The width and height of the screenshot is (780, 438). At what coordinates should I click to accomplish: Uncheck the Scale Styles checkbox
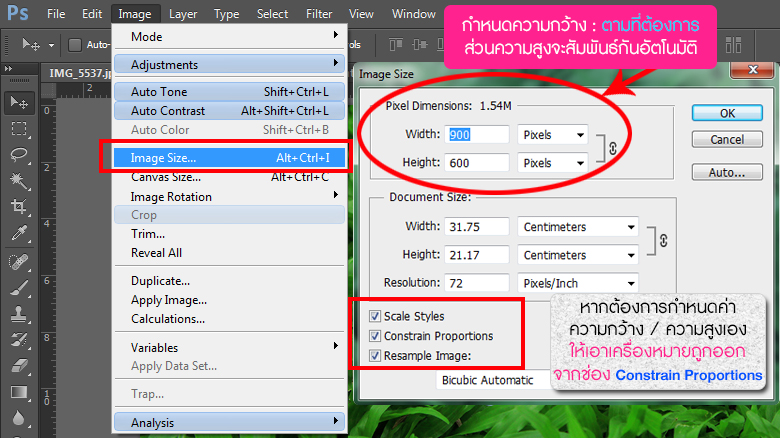[375, 317]
